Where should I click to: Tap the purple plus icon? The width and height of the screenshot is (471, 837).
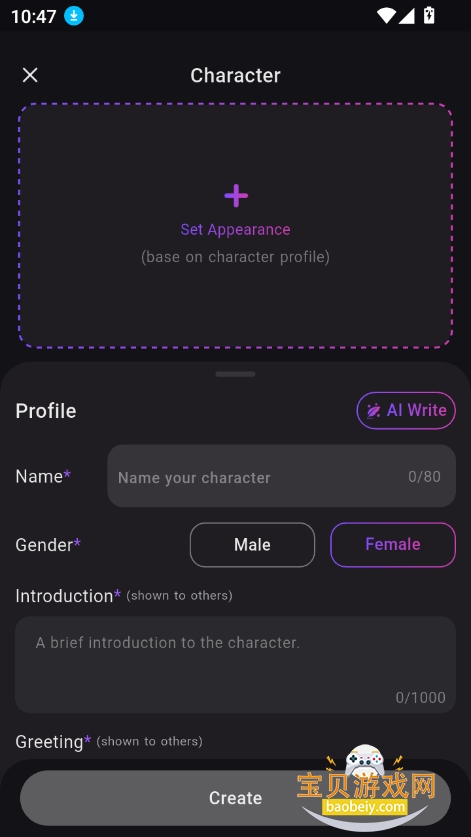click(x=236, y=196)
